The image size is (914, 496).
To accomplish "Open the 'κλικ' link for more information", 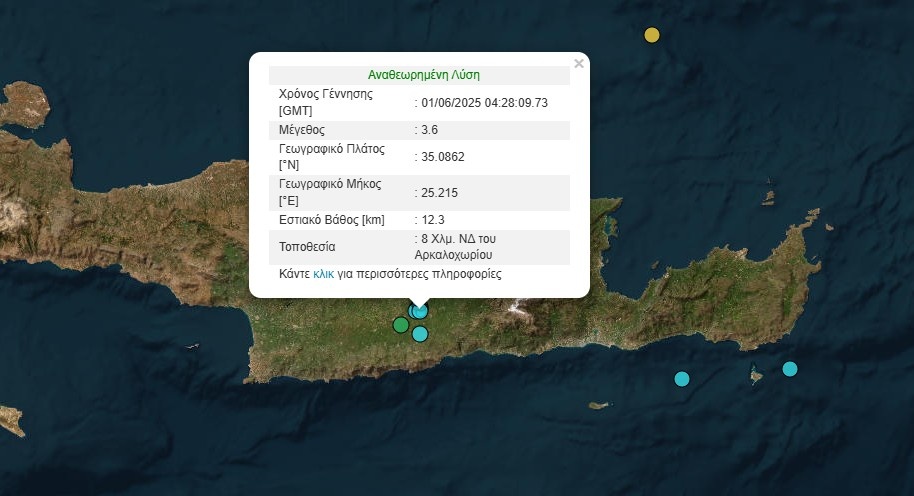I will 323,273.
